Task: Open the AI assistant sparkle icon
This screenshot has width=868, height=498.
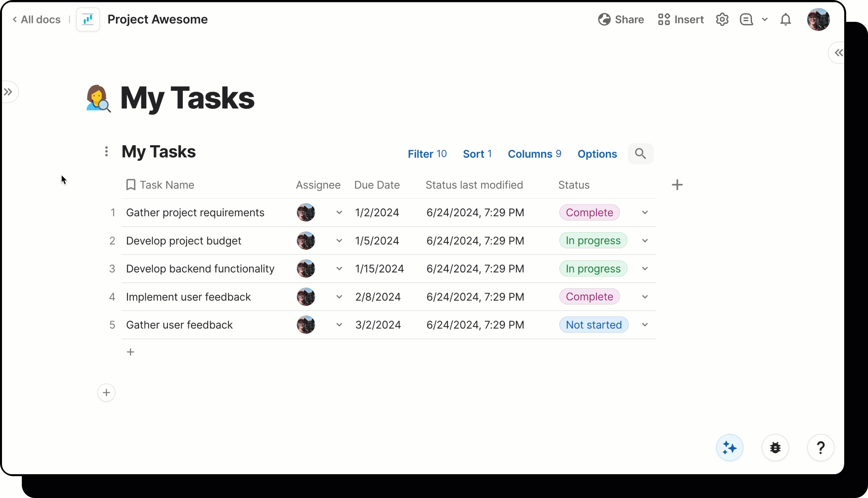Action: 729,447
